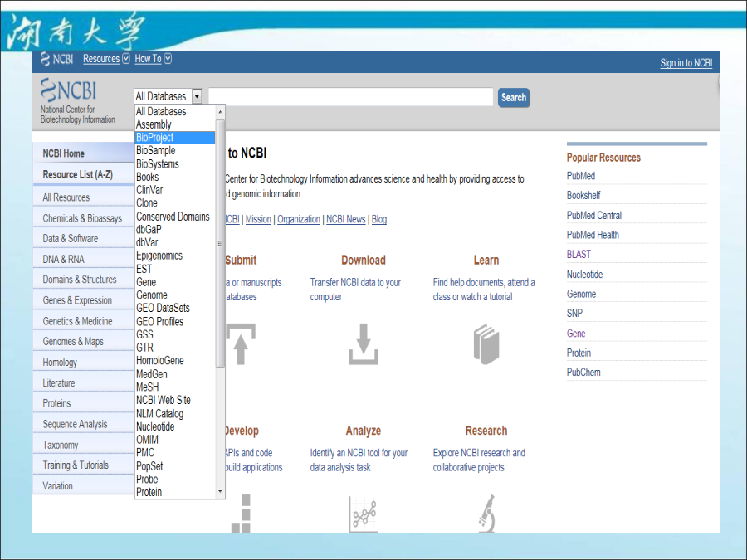747x560 pixels.
Task: Choose HomoloGene in the database list
Action: pos(175,361)
